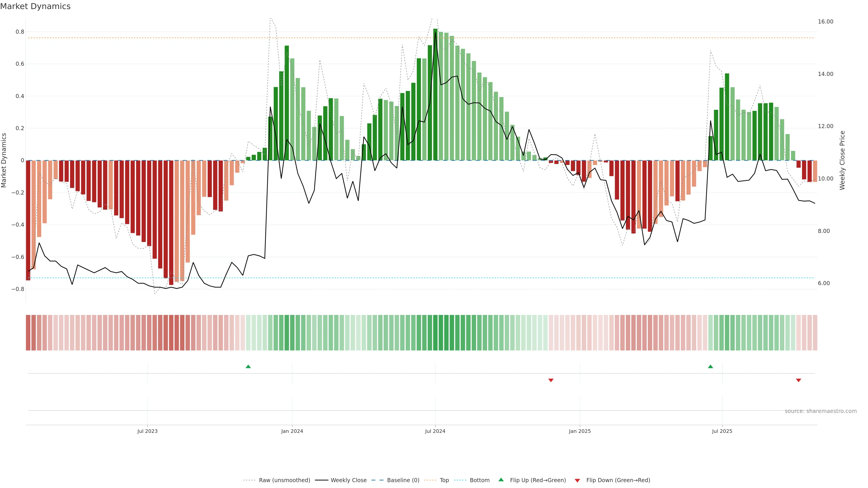
Task: Click the Jan 2024 x-axis label
Action: (292, 431)
